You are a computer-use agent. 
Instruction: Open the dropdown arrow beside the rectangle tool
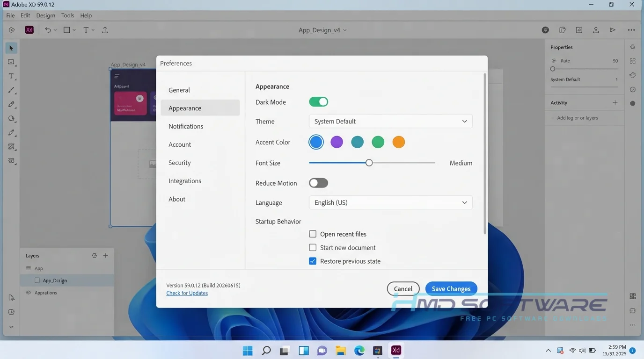pyautogui.click(x=74, y=30)
